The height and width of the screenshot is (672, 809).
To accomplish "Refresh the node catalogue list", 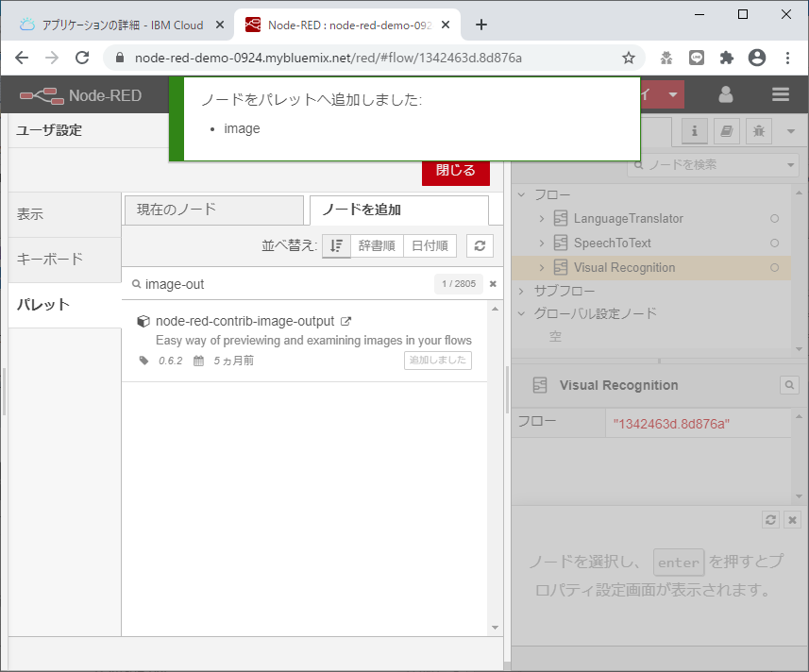I will 480,244.
